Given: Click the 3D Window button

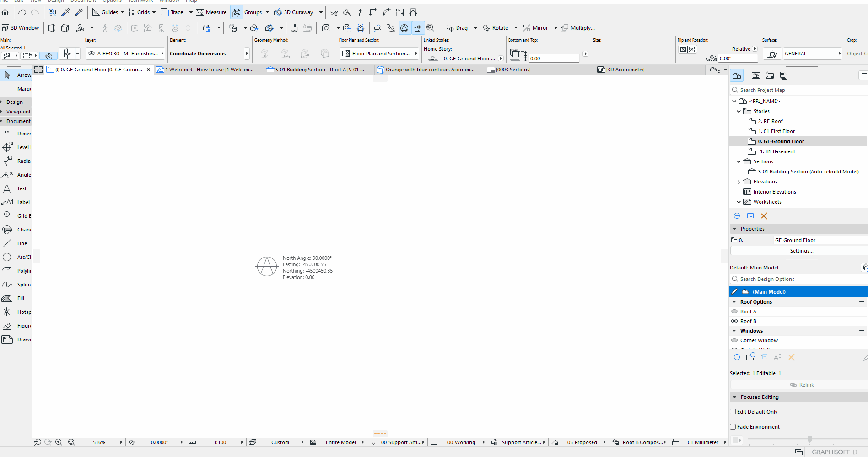Looking at the screenshot, I should pos(21,28).
